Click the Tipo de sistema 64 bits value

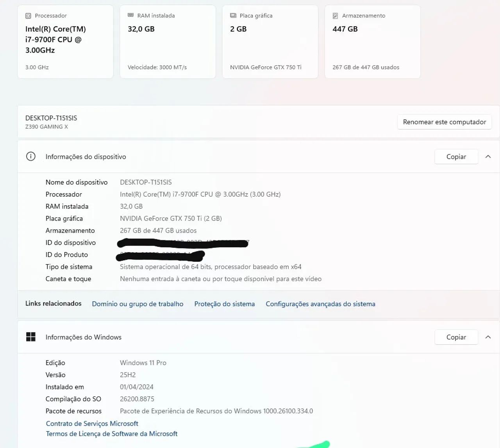coord(211,267)
